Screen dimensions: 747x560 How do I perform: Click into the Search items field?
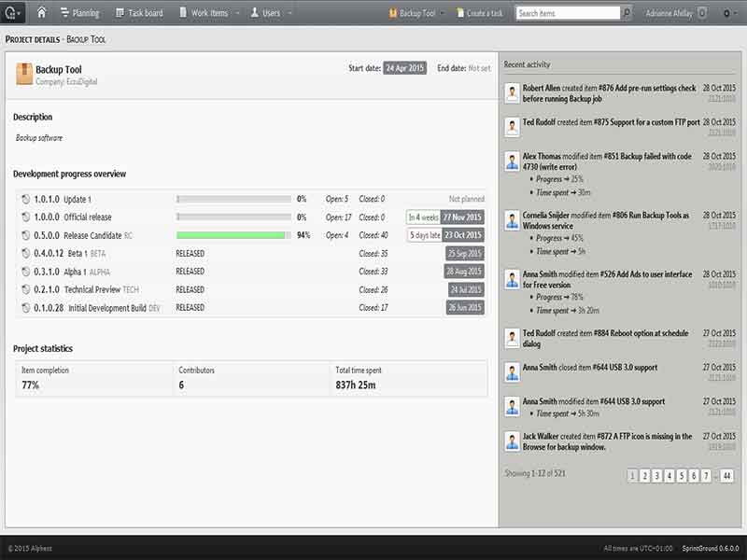567,13
